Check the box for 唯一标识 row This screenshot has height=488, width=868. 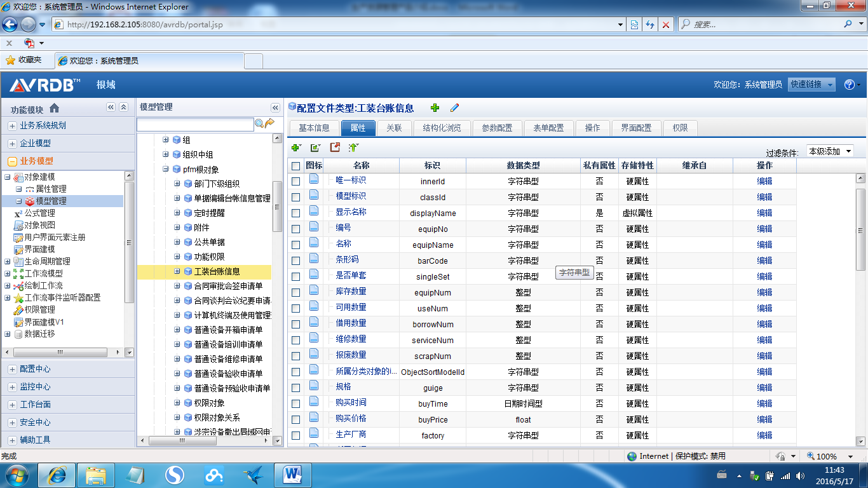295,181
